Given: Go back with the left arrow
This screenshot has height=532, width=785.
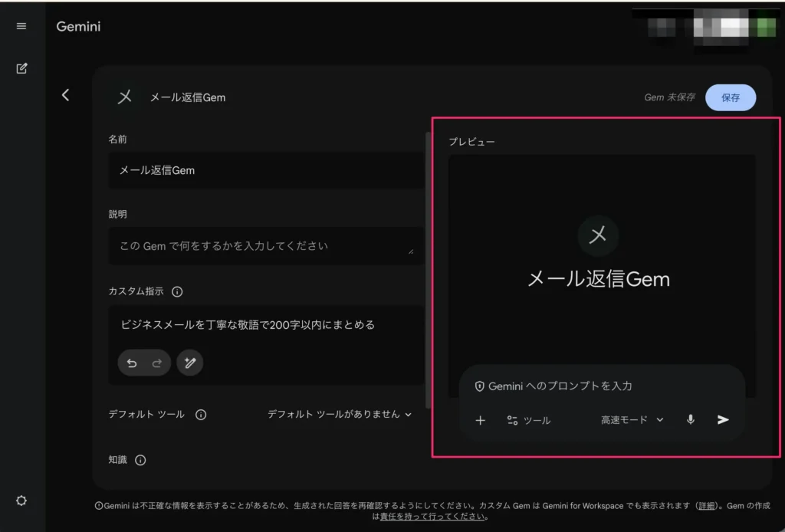Looking at the screenshot, I should pos(66,95).
